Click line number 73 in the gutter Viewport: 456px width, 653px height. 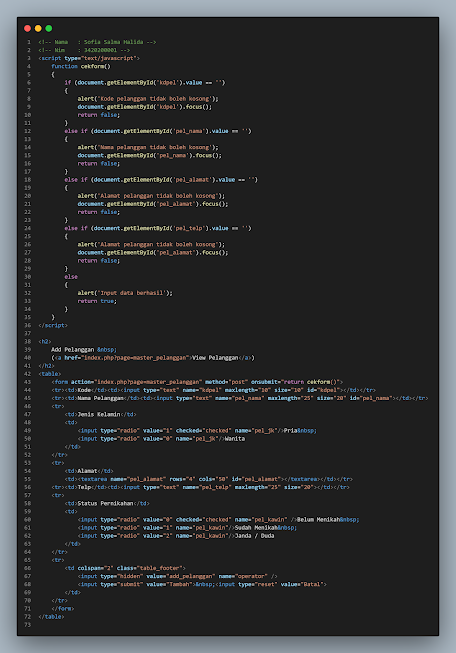(28, 625)
